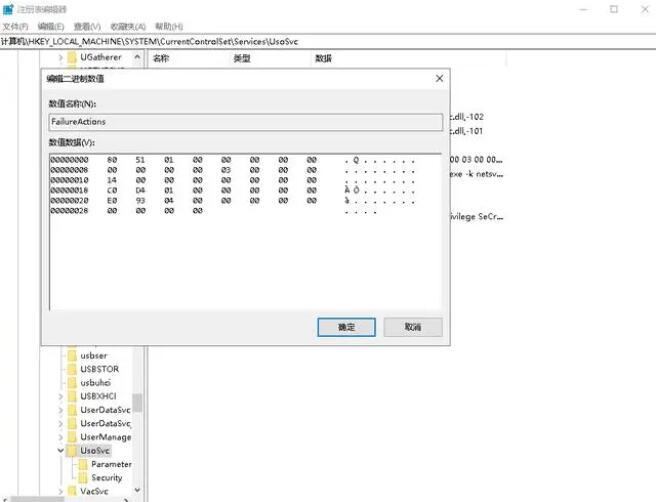Image resolution: width=657 pixels, height=502 pixels.
Task: Select the USBXHCI folder icon
Action: coord(72,396)
